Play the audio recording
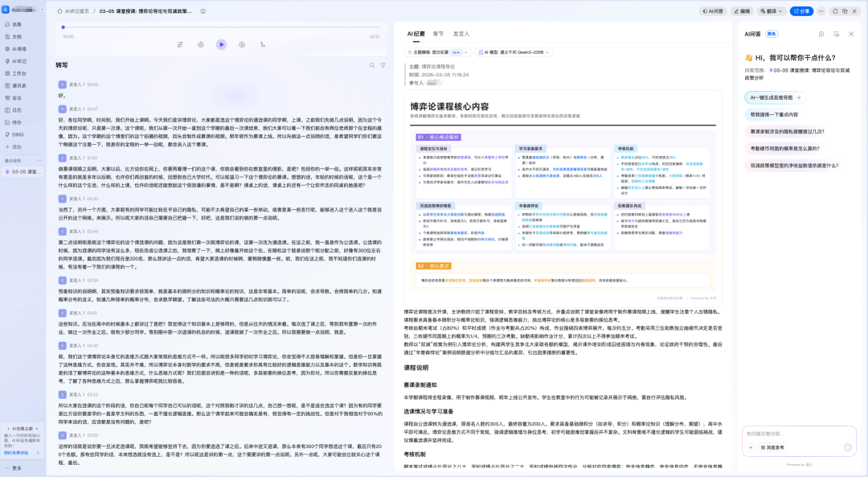 (x=221, y=45)
